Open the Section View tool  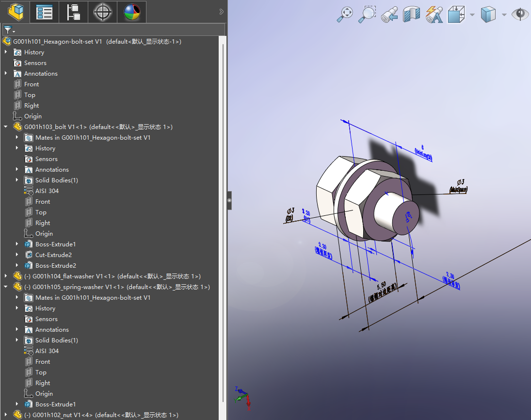[412, 15]
